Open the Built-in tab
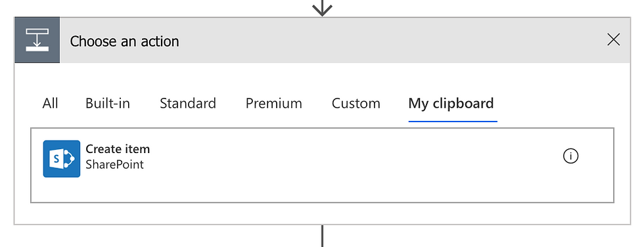 [108, 103]
